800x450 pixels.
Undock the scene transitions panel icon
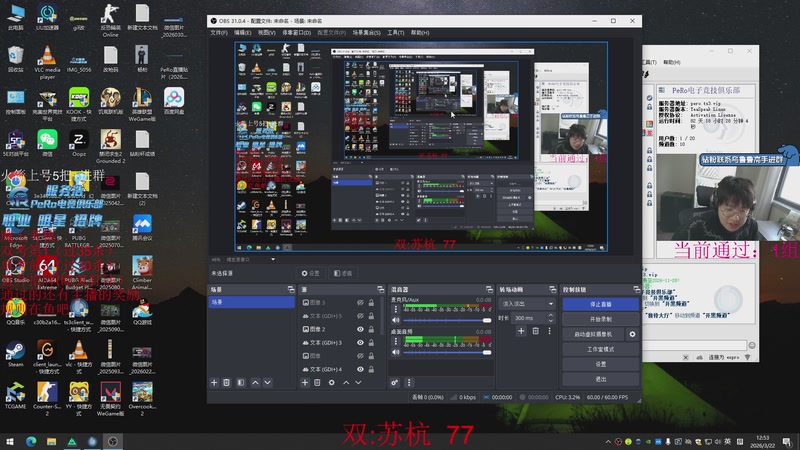click(x=553, y=289)
